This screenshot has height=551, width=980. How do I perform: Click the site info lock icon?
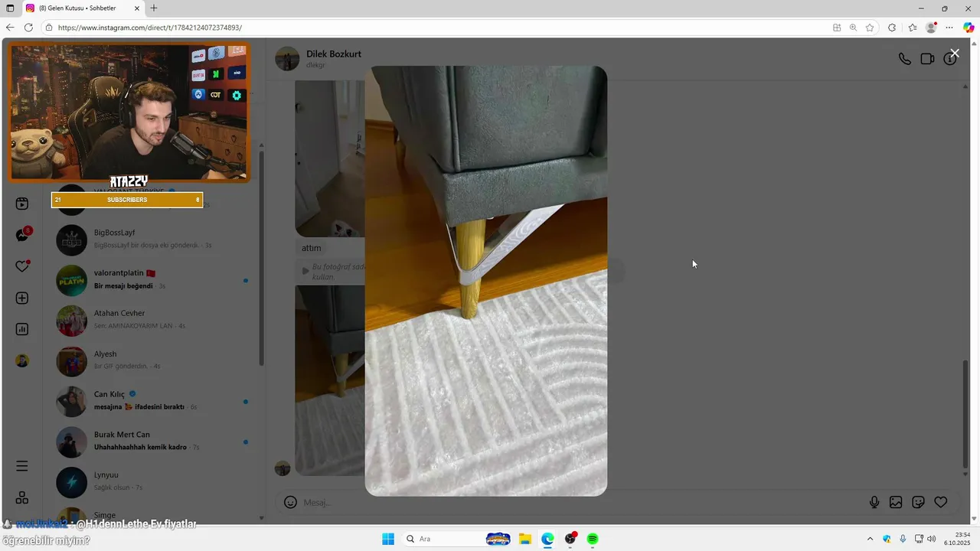click(49, 28)
